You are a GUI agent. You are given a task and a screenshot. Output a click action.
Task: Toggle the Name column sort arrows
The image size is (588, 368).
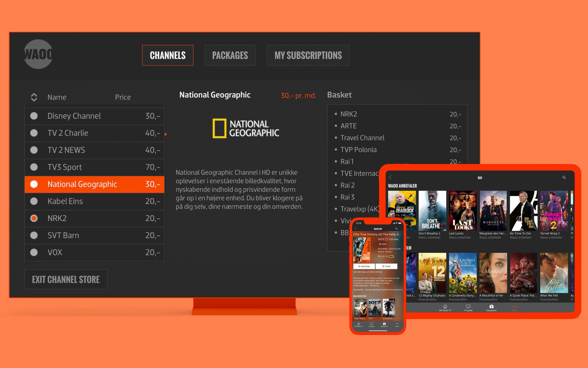pos(34,97)
